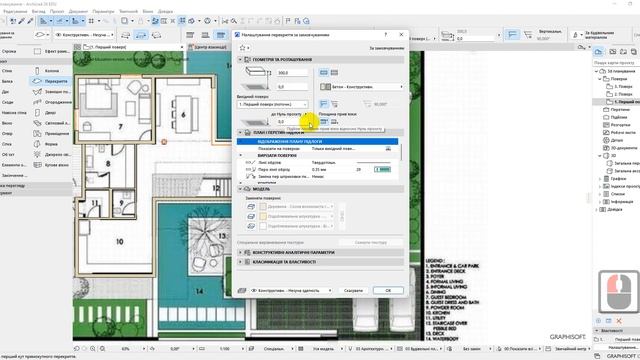Open the Вигляд menu
The image size is (640, 360).
click(38, 11)
